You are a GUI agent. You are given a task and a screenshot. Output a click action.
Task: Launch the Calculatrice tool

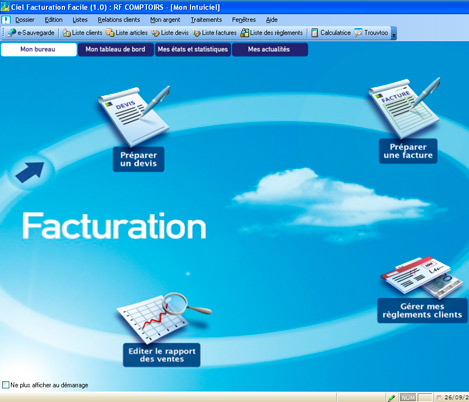point(331,33)
